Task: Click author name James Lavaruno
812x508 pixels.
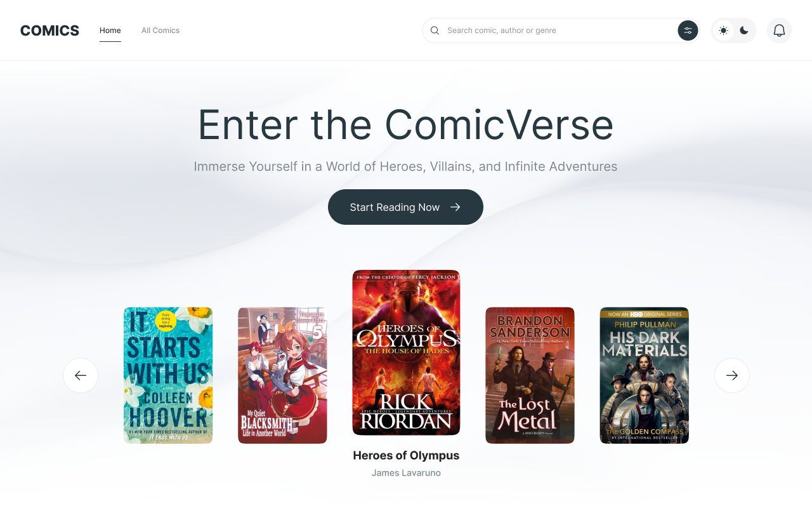Action: tap(406, 473)
